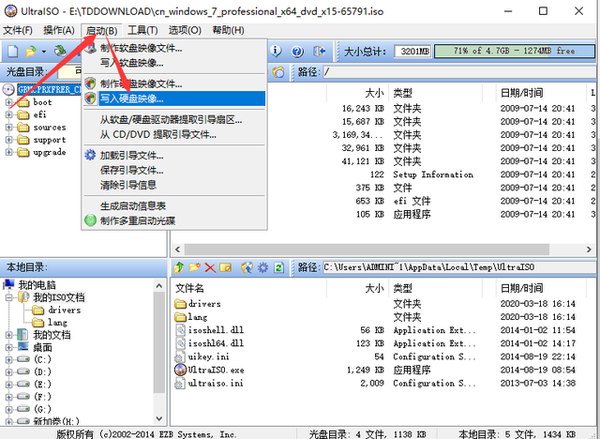Click the Help question mark icon
The image size is (600, 439).
click(x=297, y=51)
